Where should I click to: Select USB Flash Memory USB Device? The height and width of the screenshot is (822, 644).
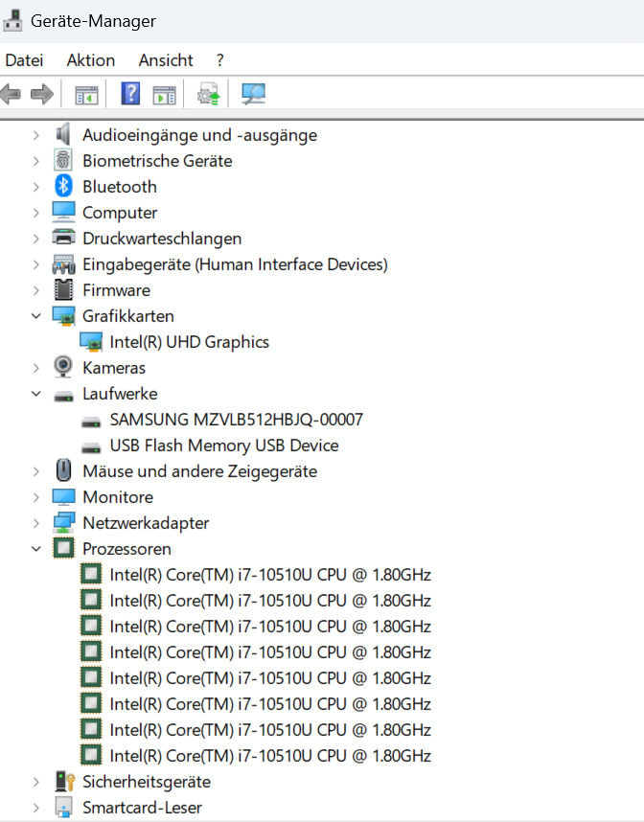coord(224,445)
